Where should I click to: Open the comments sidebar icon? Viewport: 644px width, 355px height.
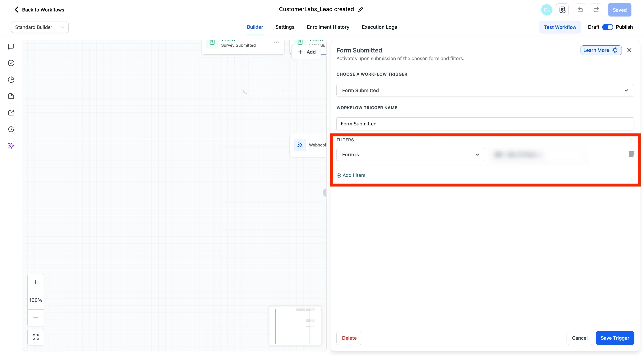(x=11, y=47)
